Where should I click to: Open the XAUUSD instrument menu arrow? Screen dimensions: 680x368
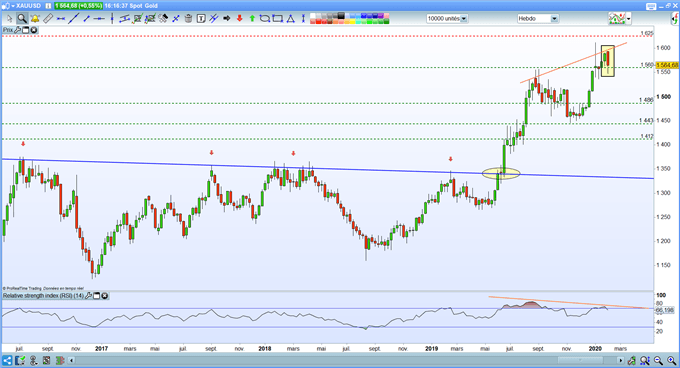tap(13, 6)
